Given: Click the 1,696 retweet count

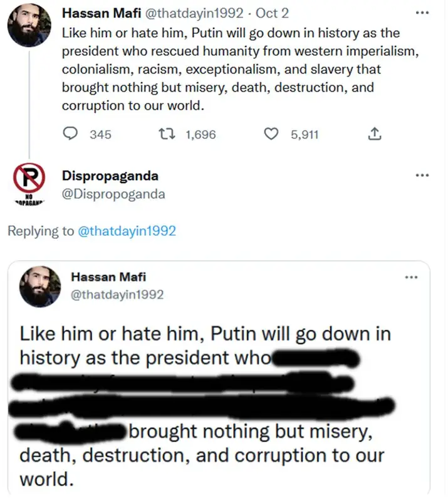Looking at the screenshot, I should (201, 134).
